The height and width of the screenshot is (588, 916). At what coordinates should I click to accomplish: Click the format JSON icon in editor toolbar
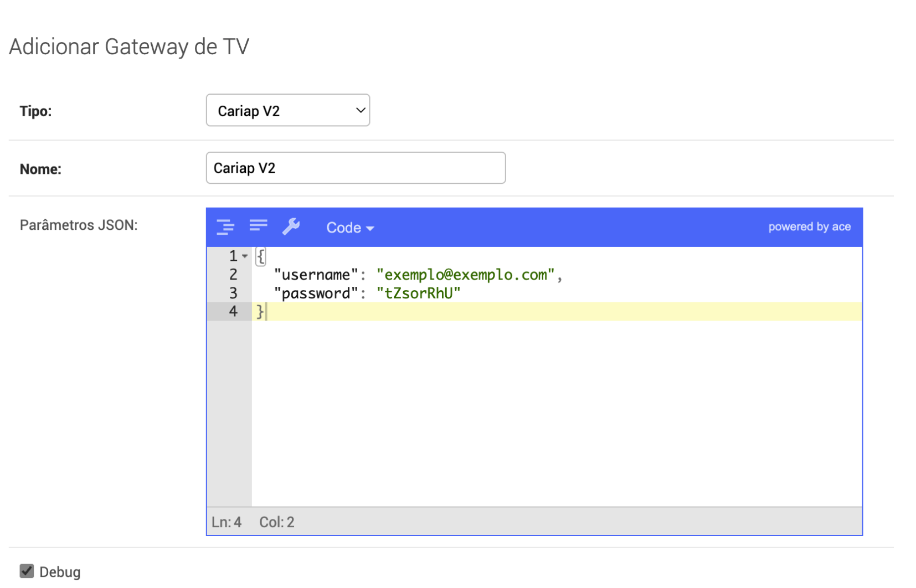pos(225,227)
